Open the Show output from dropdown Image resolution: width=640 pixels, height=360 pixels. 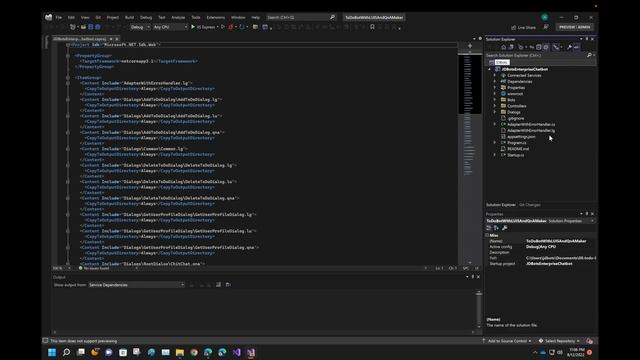tap(136, 285)
